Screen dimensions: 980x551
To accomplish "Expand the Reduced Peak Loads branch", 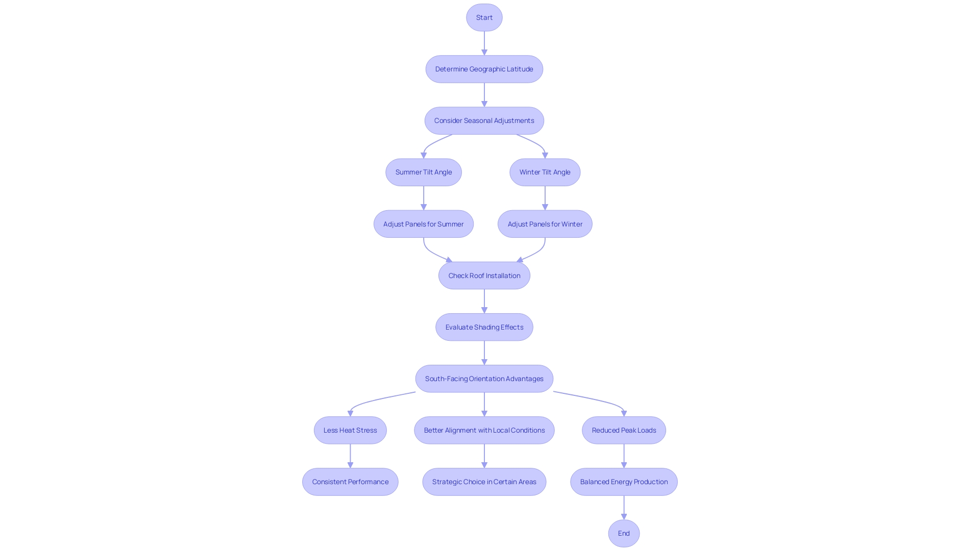I will 623,430.
